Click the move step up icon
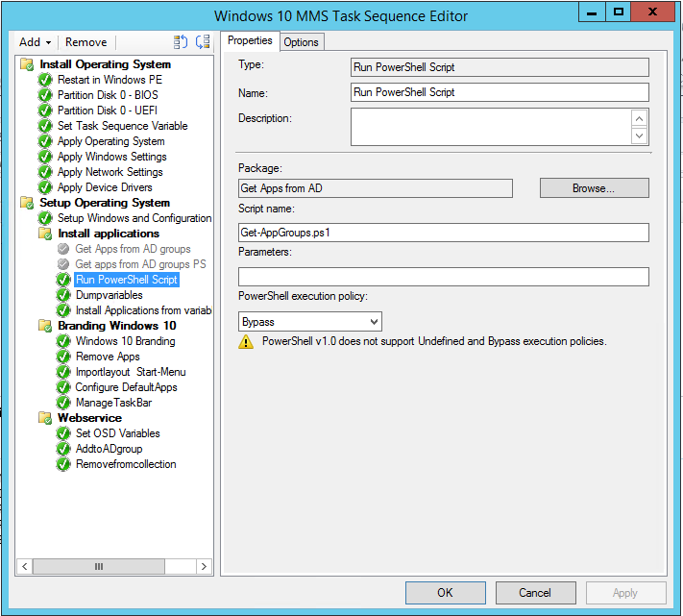The height and width of the screenshot is (616, 683). coord(181,42)
